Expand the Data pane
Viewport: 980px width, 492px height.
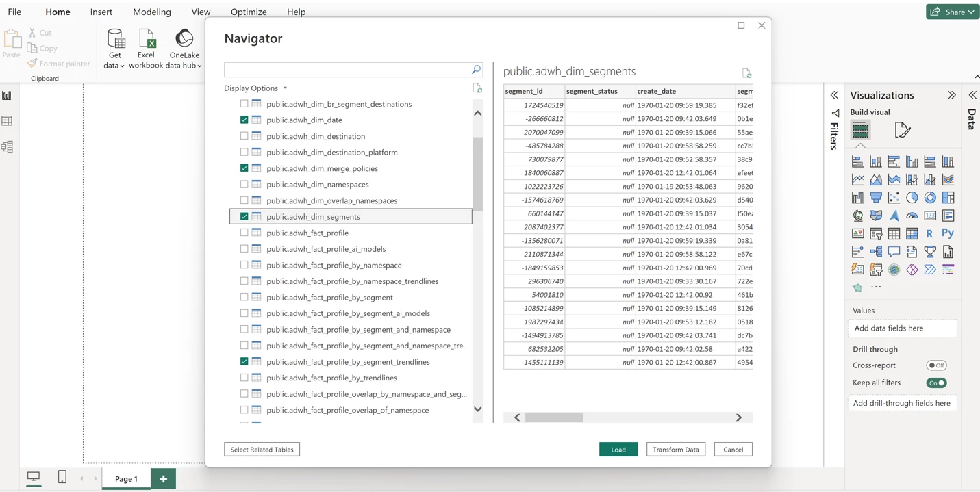tap(972, 95)
